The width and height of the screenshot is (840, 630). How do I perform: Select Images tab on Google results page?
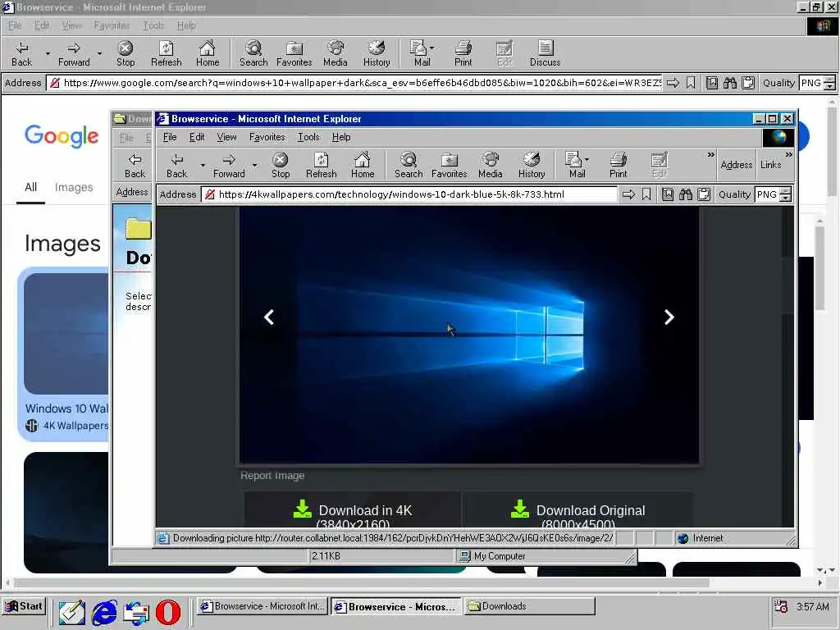tap(74, 188)
